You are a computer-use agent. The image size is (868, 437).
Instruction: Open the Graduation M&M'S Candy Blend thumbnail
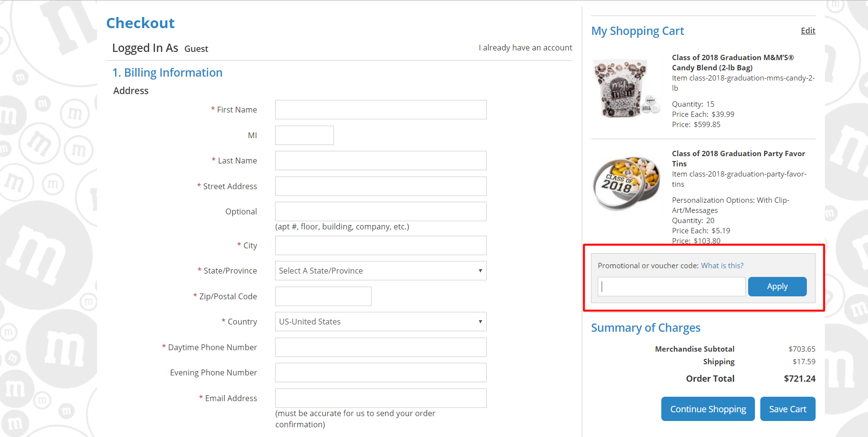click(x=627, y=88)
